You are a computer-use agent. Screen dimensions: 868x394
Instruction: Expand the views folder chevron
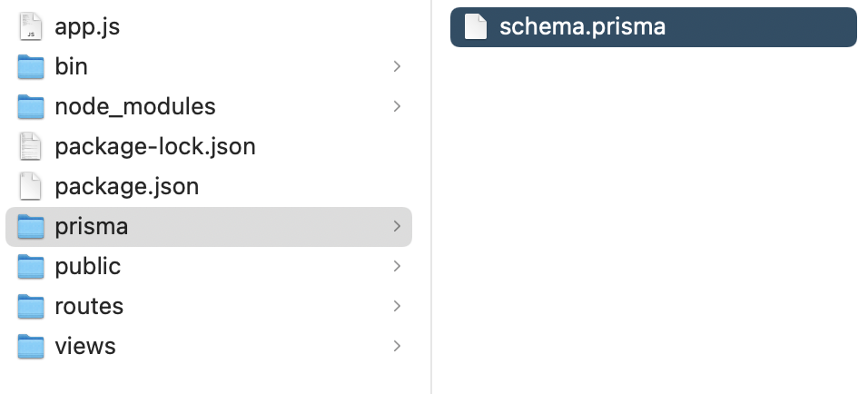[x=397, y=346]
